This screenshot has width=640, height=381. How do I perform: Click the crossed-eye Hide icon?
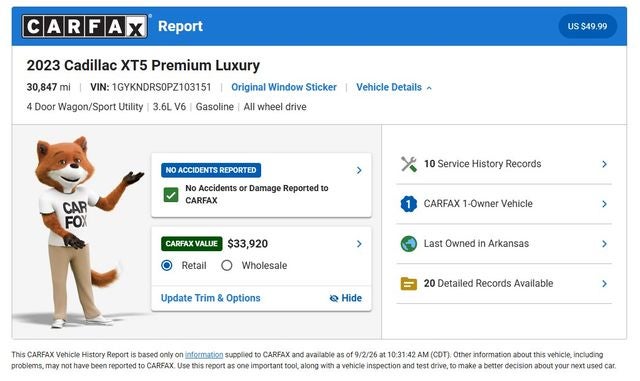coord(334,299)
